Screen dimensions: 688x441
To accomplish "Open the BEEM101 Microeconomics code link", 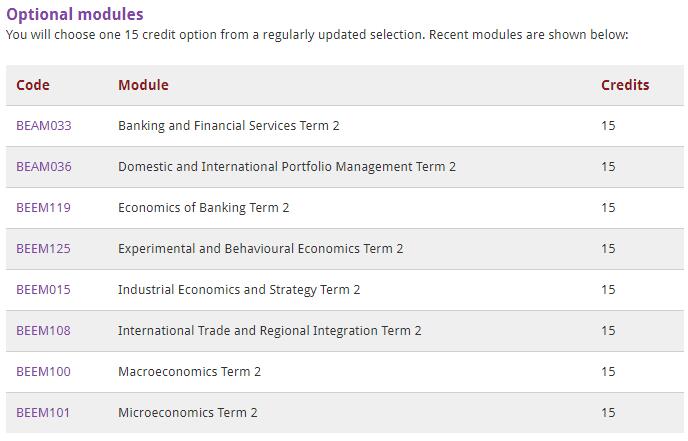I will tap(44, 413).
